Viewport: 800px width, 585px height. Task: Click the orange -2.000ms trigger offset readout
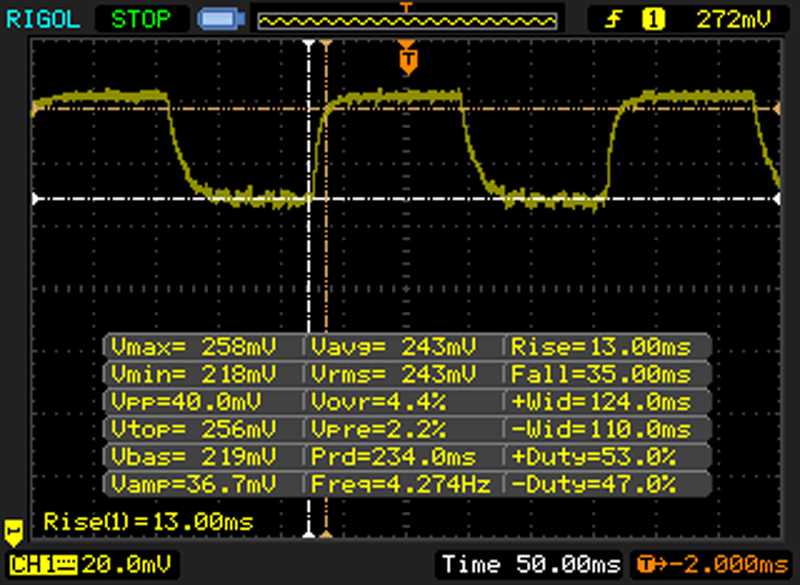tap(712, 565)
